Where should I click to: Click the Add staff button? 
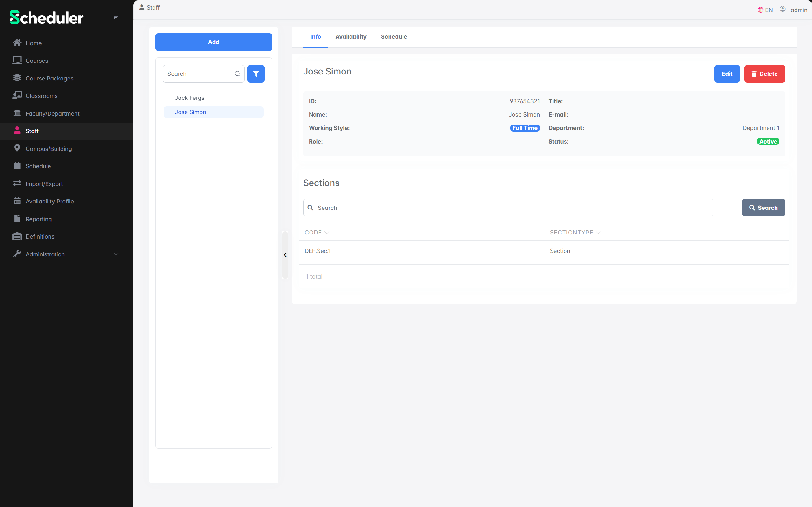coord(213,42)
